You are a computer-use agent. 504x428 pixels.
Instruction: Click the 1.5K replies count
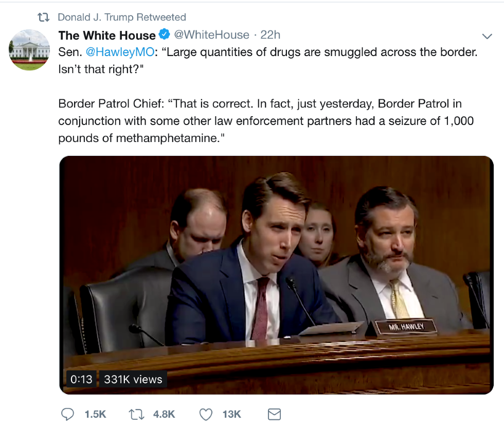coord(95,414)
